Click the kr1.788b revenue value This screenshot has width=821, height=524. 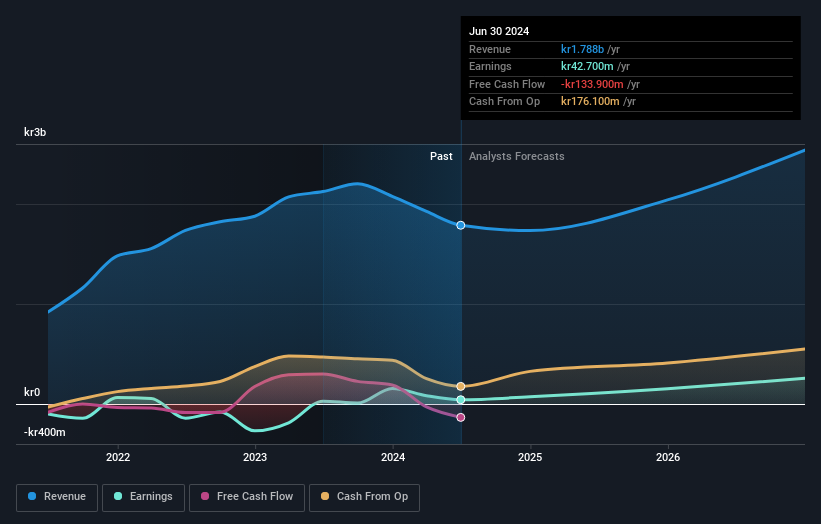coord(582,49)
